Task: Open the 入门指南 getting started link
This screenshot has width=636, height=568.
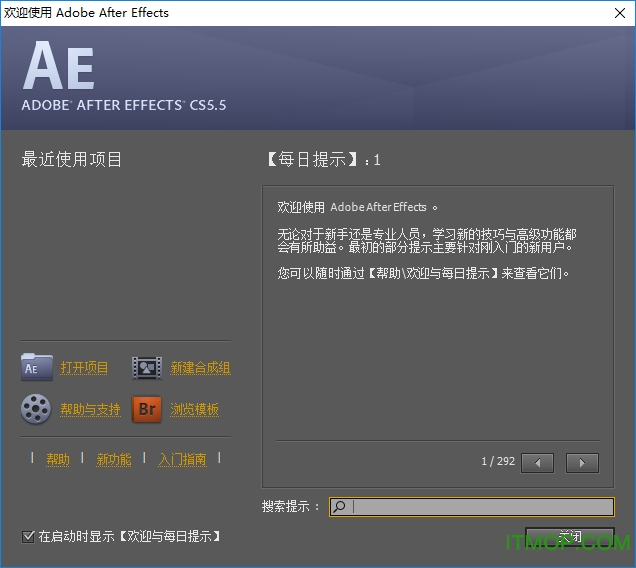Action: pos(182,460)
